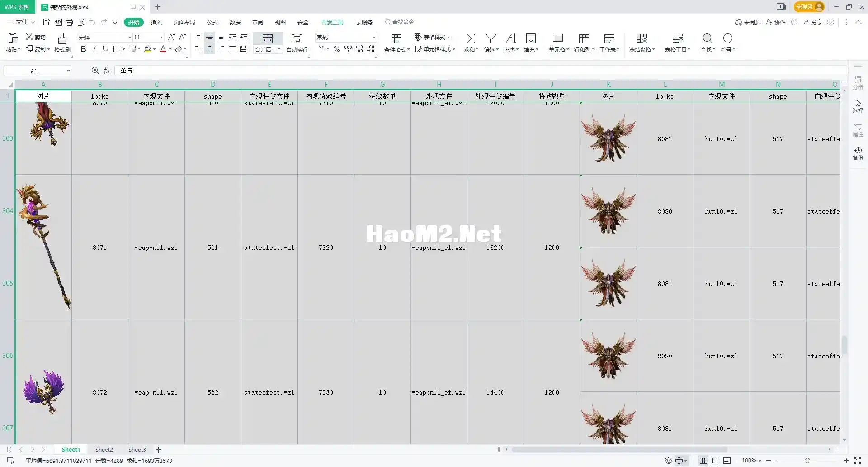This screenshot has width=868, height=467.
Task: Click the Cut (剪切) scissors icon
Action: pyautogui.click(x=29, y=37)
